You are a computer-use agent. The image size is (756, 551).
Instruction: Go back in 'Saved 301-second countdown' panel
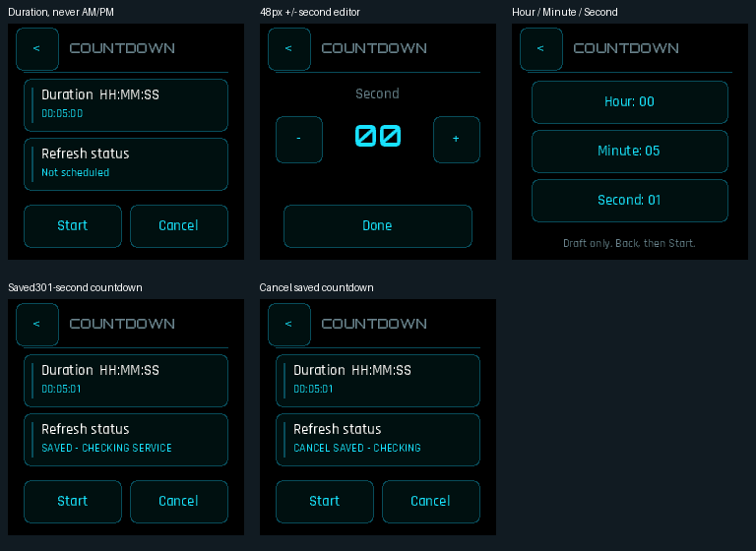37,325
